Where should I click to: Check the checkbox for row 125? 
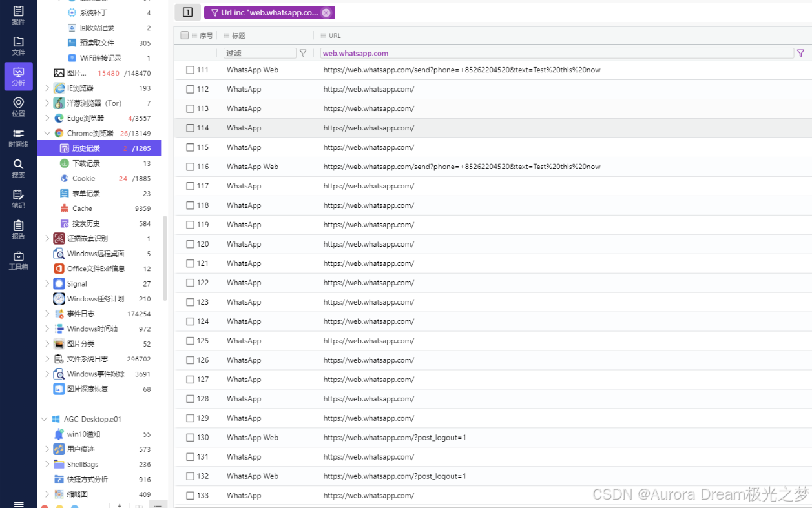[x=191, y=341]
